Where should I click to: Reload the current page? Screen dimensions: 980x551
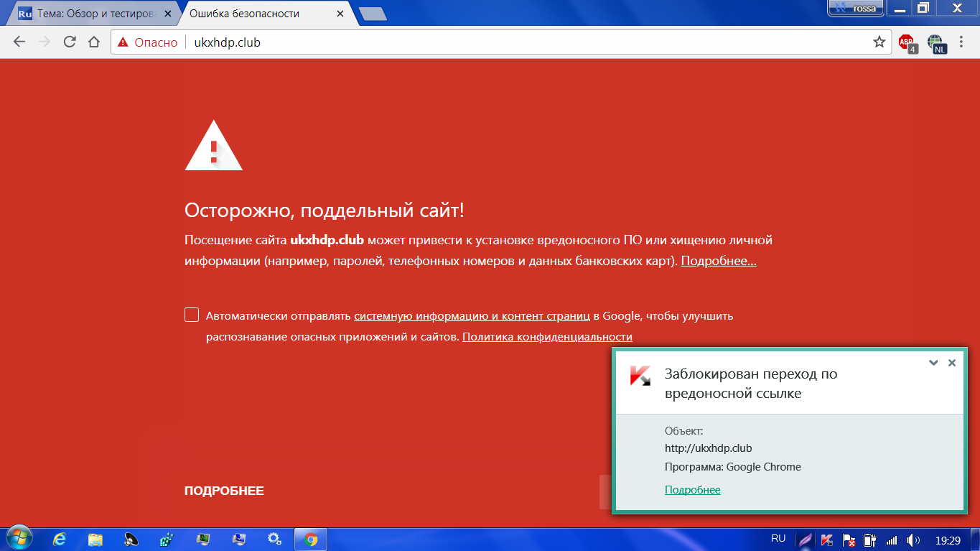(70, 42)
